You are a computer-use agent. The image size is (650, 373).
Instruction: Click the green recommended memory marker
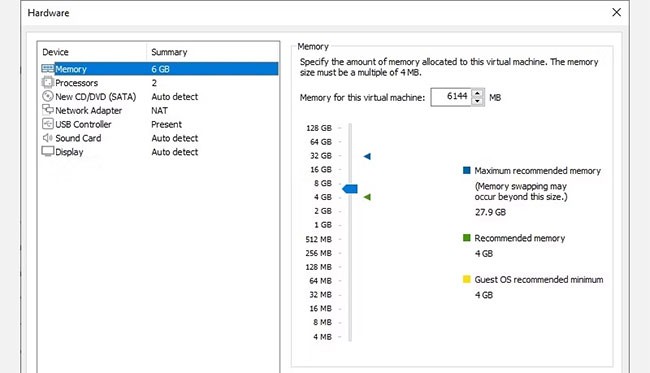367,197
